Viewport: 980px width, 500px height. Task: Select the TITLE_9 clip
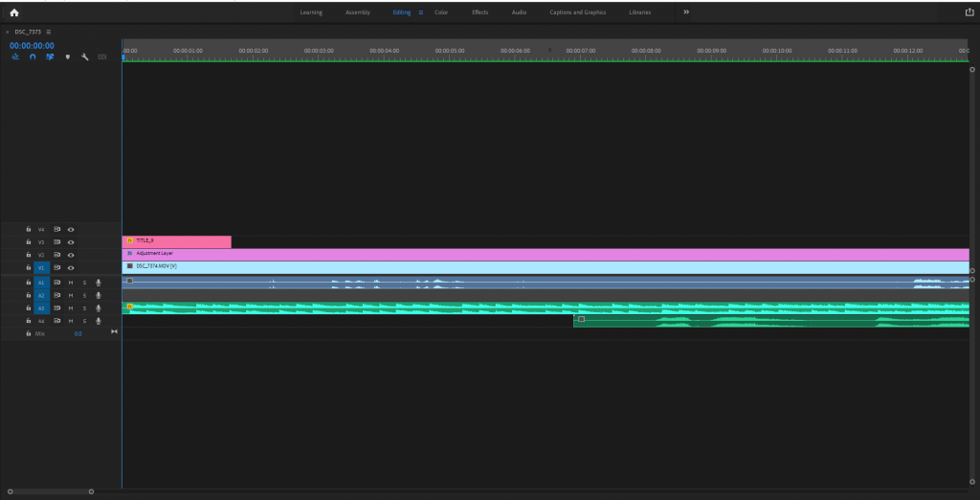coord(177,241)
